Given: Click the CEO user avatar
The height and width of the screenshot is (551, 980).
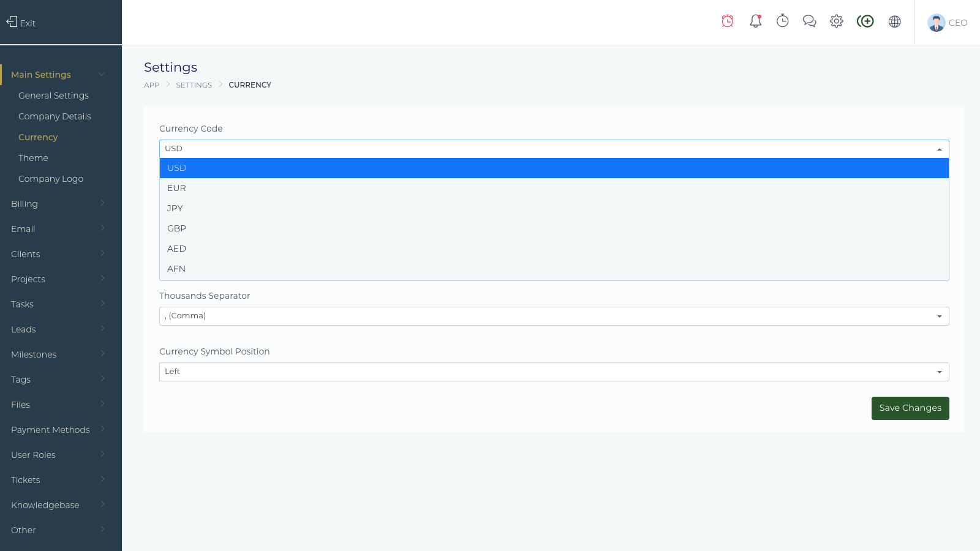Looking at the screenshot, I should (936, 23).
